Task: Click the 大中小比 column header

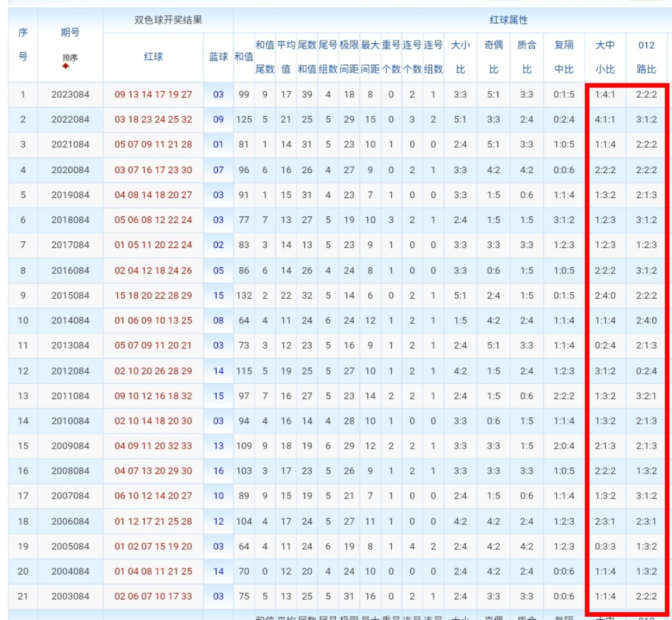Action: (x=604, y=57)
